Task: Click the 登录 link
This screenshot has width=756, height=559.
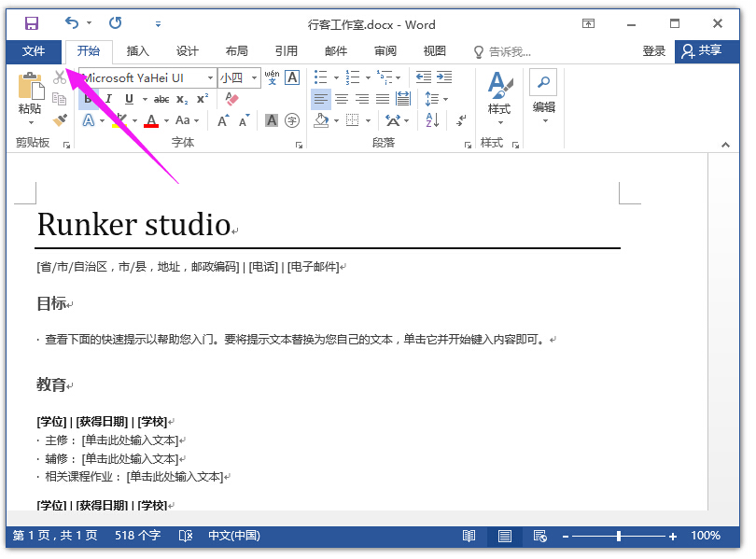Action: point(653,51)
